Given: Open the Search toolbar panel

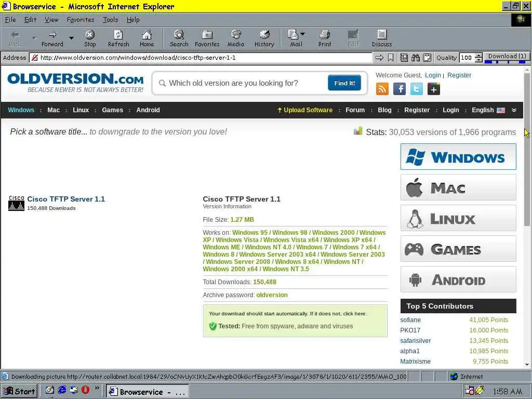Looking at the screenshot, I should (x=179, y=38).
